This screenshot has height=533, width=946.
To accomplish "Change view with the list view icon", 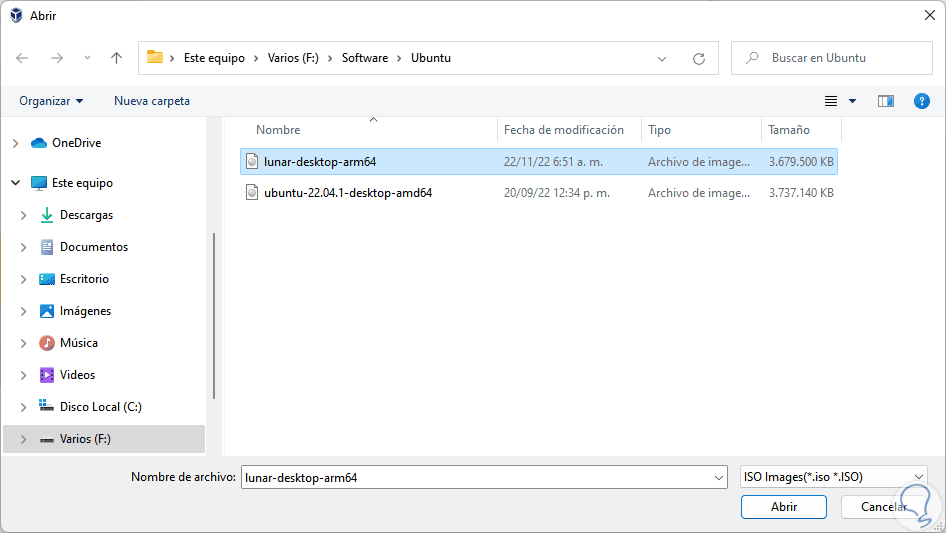I will tap(831, 101).
